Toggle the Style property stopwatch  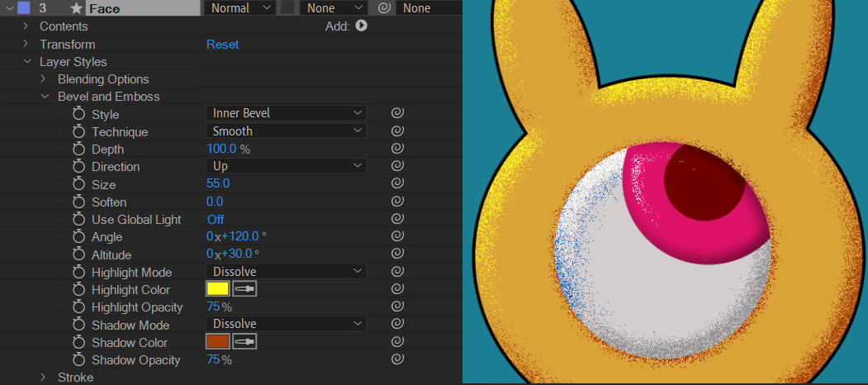tap(79, 114)
